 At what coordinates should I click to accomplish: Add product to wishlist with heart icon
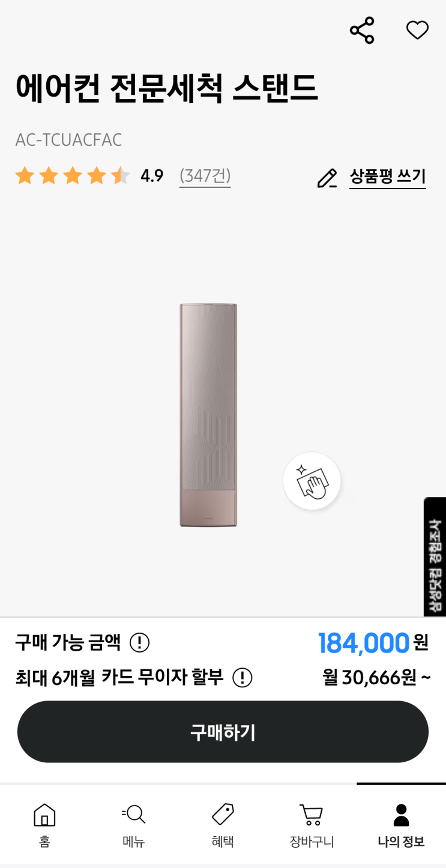[x=417, y=30]
